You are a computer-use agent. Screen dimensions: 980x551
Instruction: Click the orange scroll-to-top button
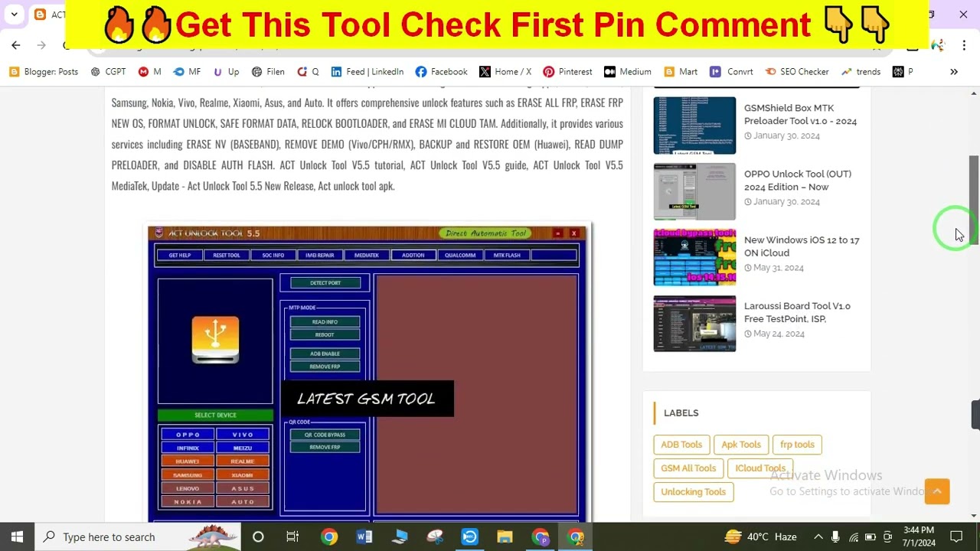(x=937, y=491)
